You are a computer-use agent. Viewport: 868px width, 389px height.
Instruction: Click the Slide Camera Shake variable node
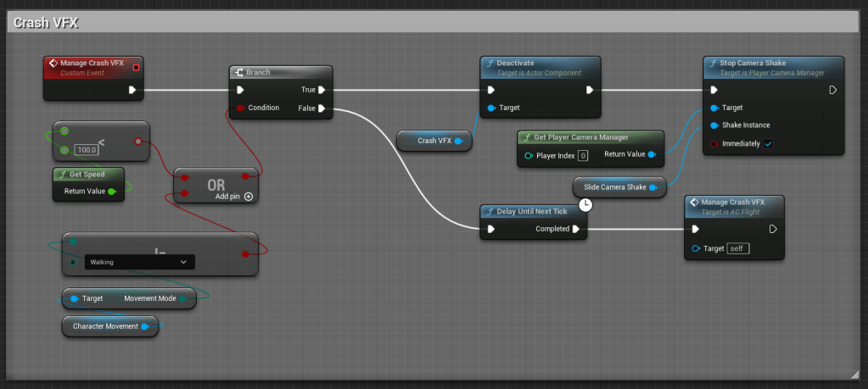tap(614, 187)
